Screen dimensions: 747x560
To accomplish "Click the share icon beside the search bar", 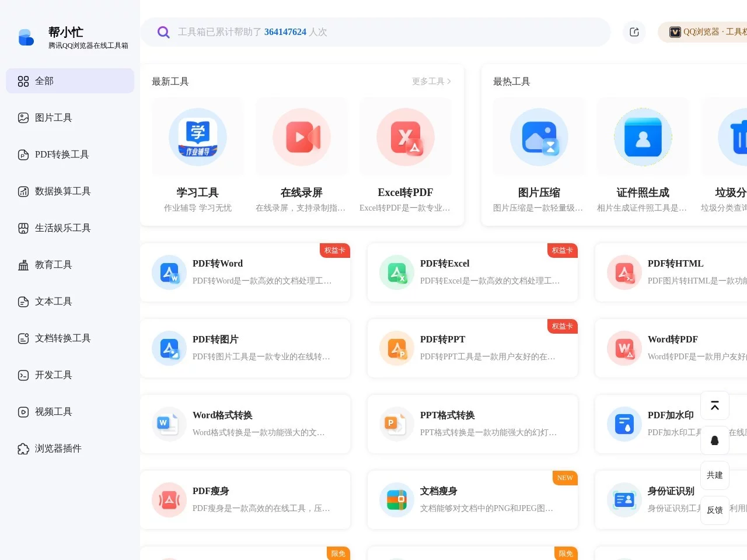I will coord(634,32).
